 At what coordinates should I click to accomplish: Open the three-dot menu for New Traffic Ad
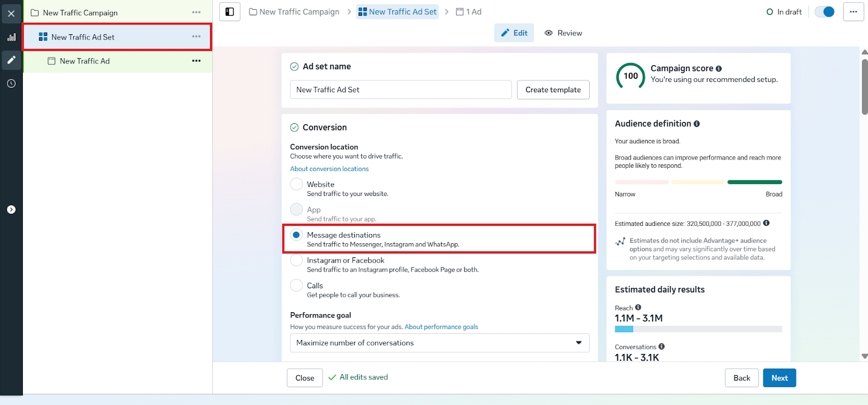click(196, 61)
